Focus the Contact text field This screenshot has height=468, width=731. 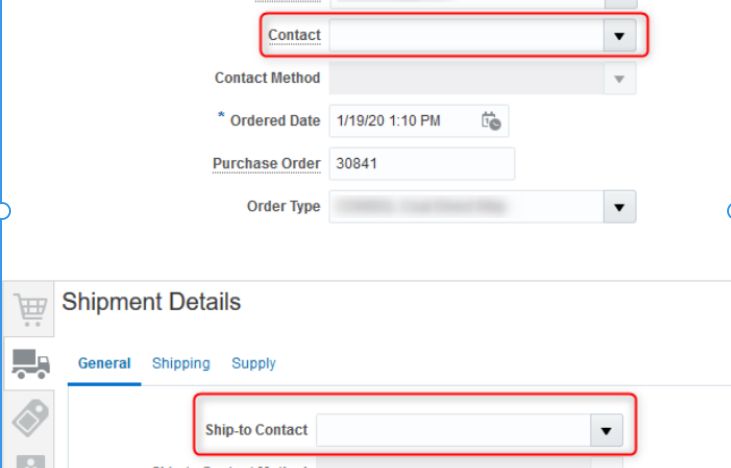(466, 36)
